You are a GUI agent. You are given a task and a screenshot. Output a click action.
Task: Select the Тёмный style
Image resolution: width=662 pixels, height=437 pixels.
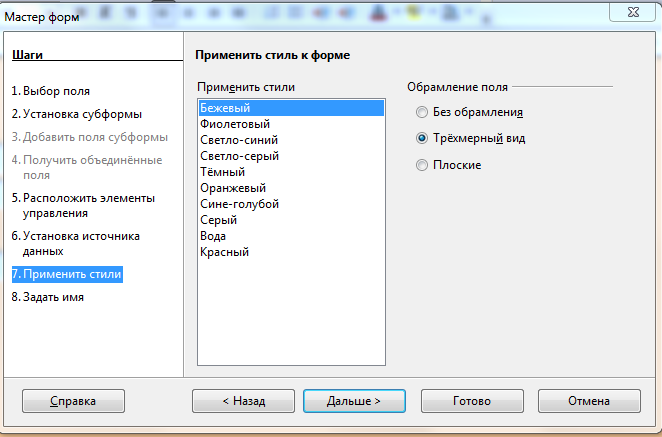[x=291, y=172]
